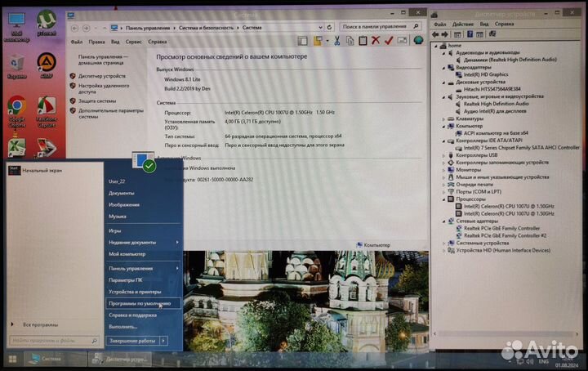Open the Мой компьютер desktop icon
This screenshot has width=588, height=371.
(16, 27)
